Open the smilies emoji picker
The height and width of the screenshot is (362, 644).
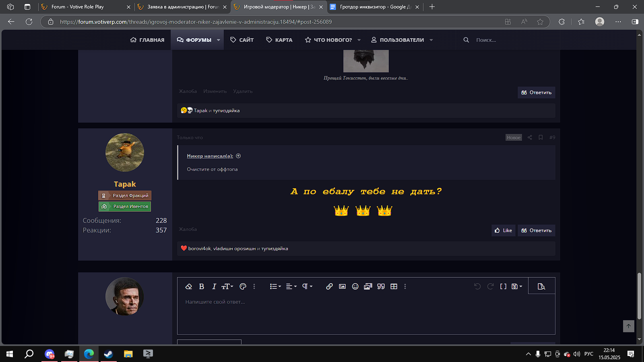pyautogui.click(x=355, y=286)
